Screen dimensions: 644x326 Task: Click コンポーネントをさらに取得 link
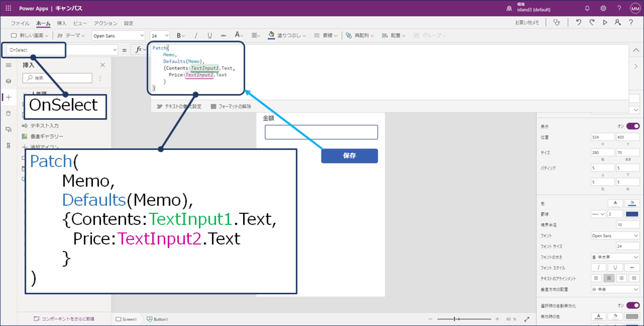tap(63, 318)
